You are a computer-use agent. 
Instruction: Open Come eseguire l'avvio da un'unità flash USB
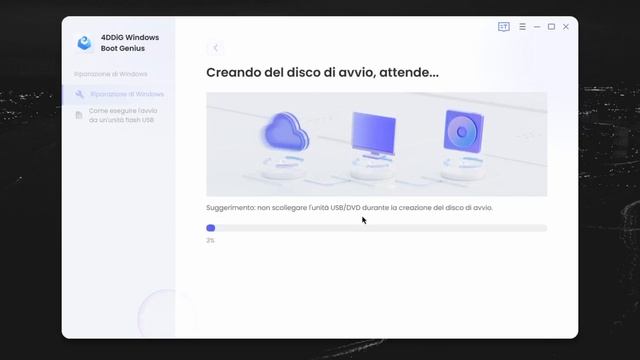coord(123,116)
